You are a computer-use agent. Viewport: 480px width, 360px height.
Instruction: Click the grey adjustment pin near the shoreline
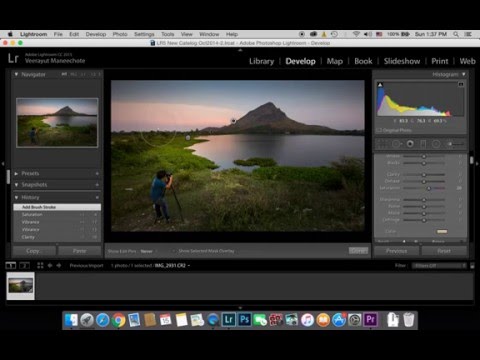188,137
